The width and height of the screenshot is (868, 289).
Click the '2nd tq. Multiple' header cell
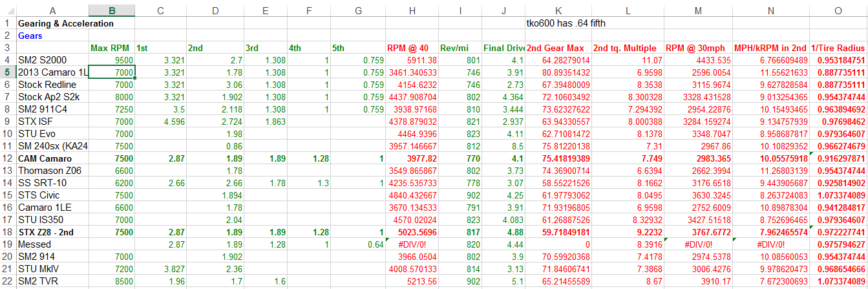click(x=628, y=48)
